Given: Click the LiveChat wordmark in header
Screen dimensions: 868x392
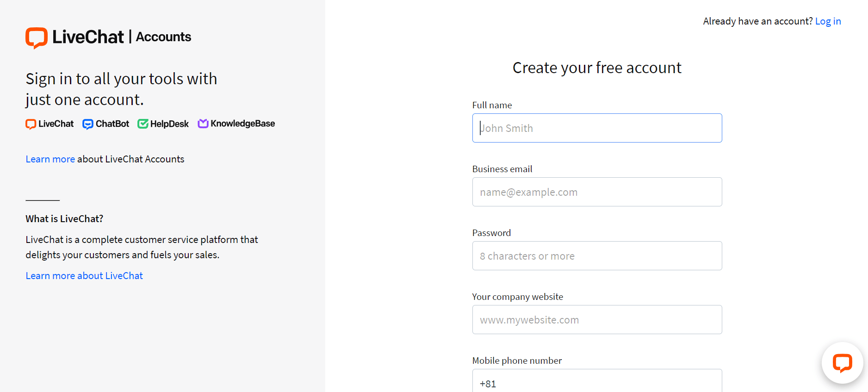Looking at the screenshot, I should coord(88,37).
